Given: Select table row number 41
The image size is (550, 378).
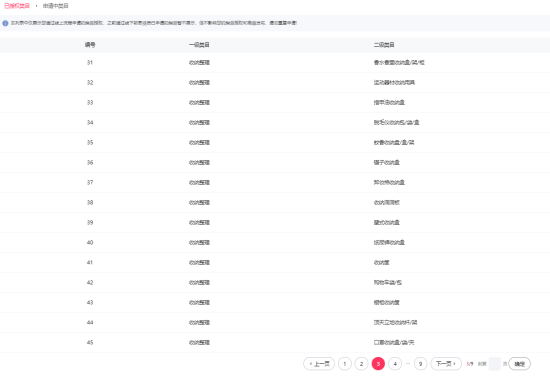Looking at the screenshot, I should pos(275,262).
